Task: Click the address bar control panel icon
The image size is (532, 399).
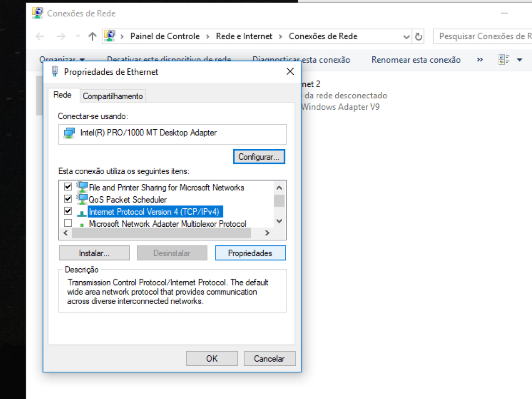Action: [x=109, y=36]
